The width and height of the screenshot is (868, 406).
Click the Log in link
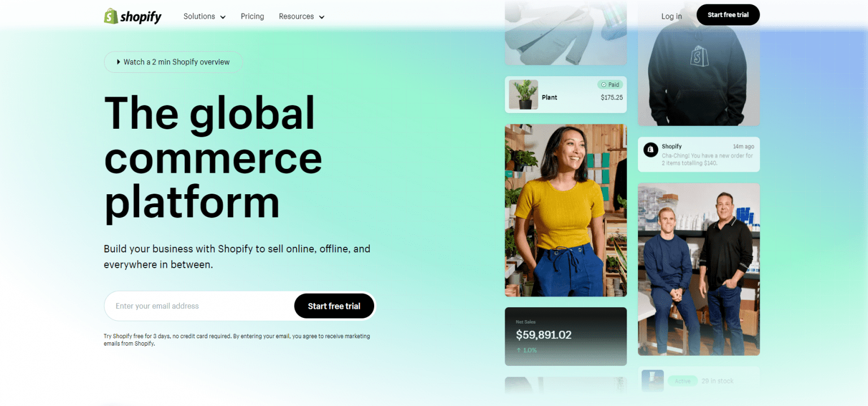click(671, 16)
